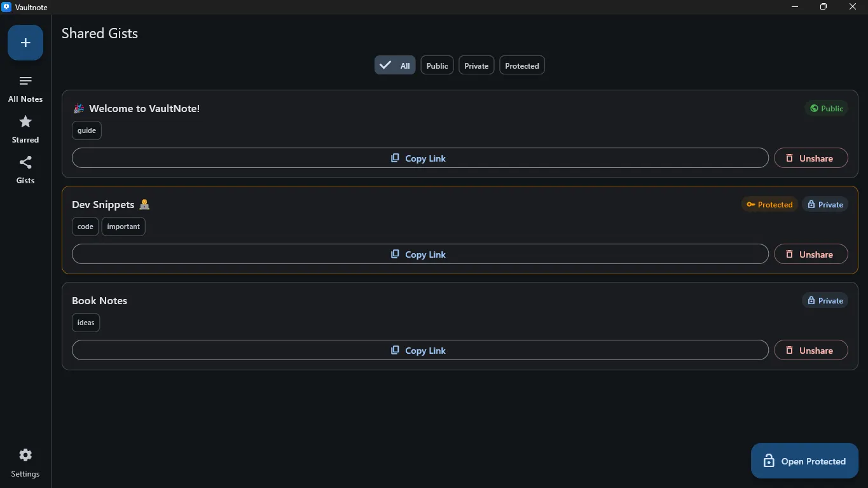Open Settings via the gear icon
The image size is (868, 488).
click(25, 455)
